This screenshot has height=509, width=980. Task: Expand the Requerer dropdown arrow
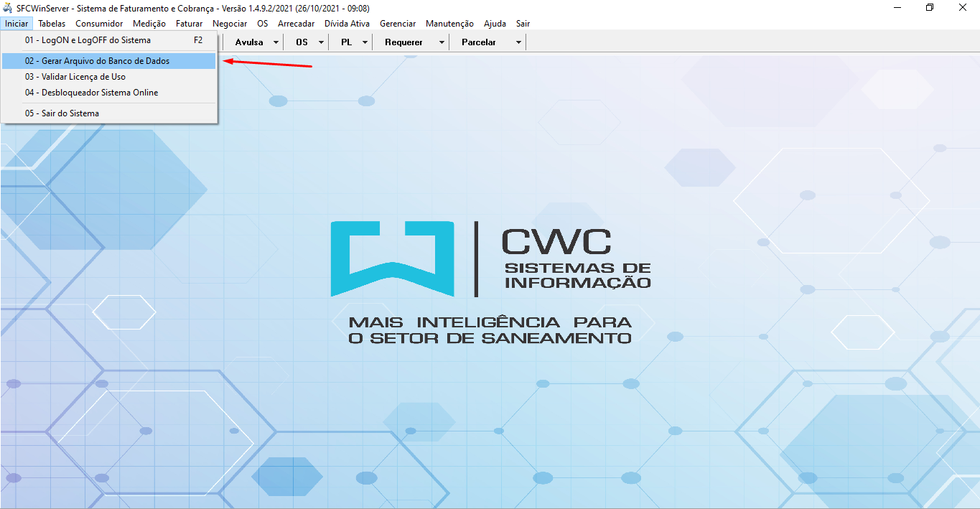click(442, 42)
